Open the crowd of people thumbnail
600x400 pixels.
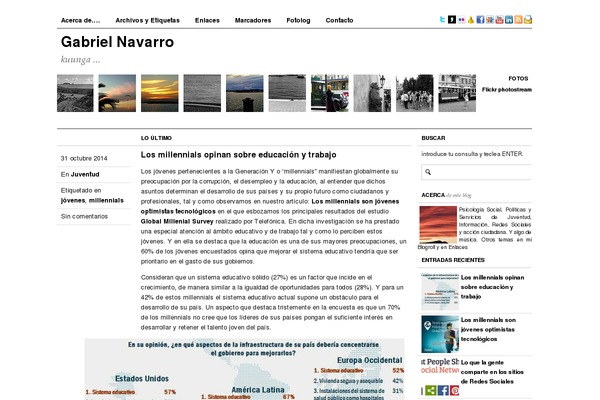(414, 93)
